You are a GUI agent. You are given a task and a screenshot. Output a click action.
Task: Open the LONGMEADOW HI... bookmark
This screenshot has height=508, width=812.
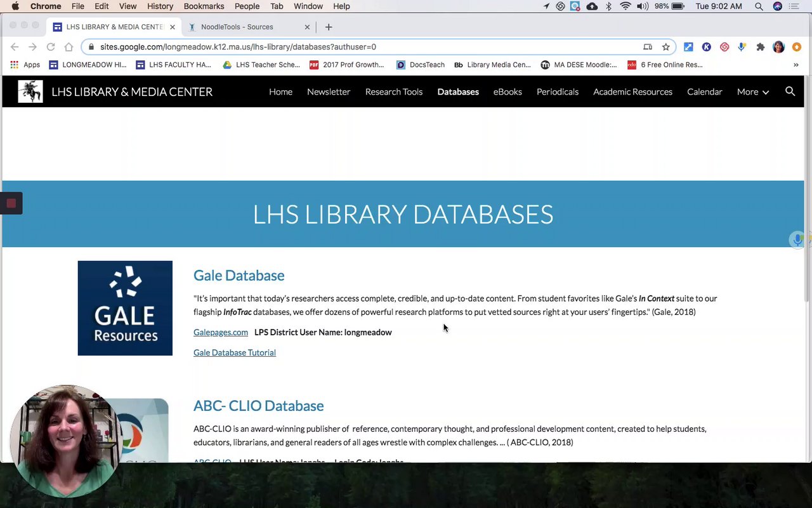88,65
